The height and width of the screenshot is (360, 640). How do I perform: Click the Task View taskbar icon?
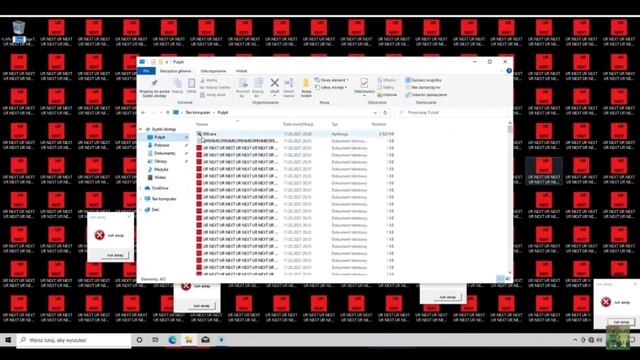[x=156, y=340]
